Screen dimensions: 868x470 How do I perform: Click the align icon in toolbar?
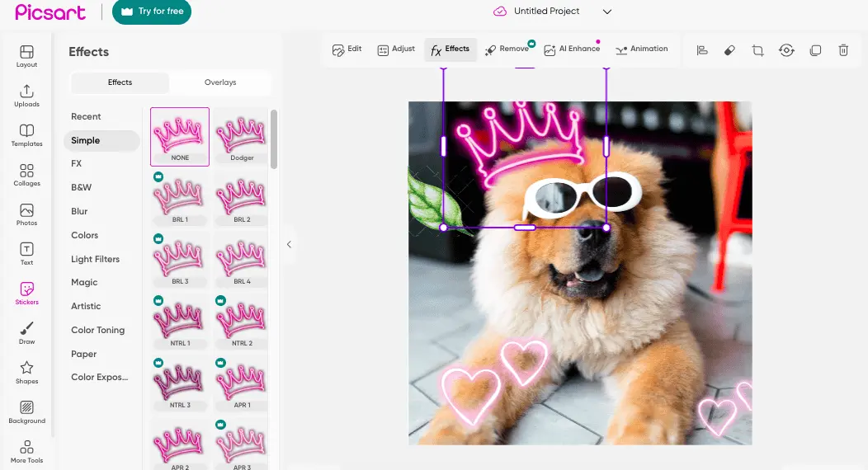[x=702, y=50]
